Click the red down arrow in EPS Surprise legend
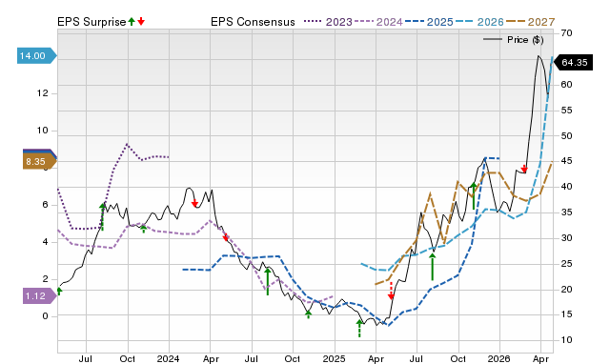 (141, 22)
